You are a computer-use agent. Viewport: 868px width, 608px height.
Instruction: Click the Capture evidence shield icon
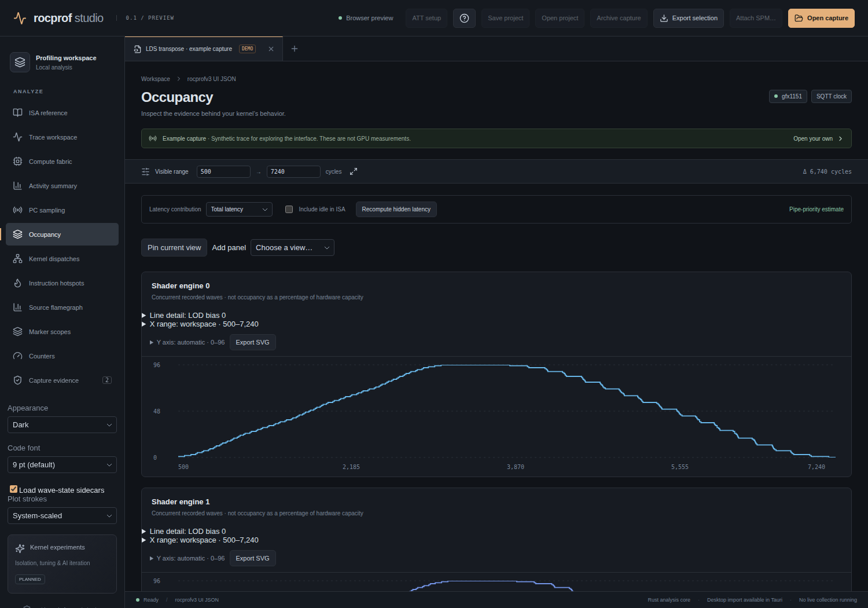pyautogui.click(x=17, y=380)
